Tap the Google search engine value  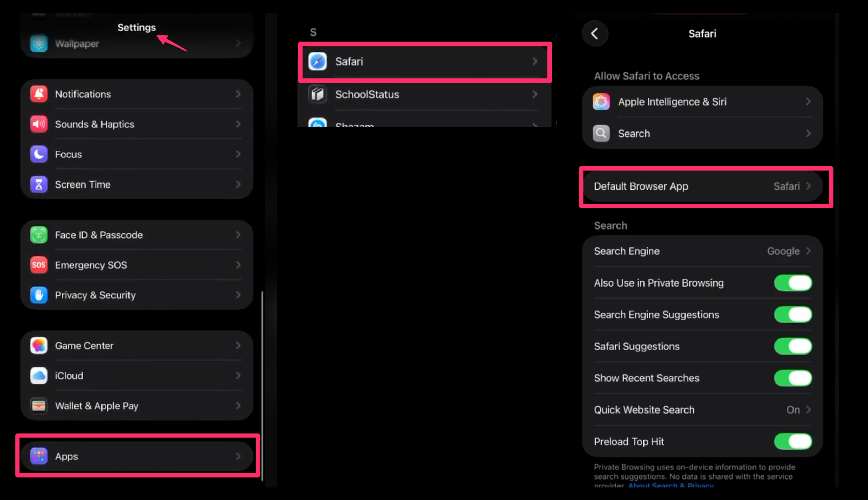[784, 251]
